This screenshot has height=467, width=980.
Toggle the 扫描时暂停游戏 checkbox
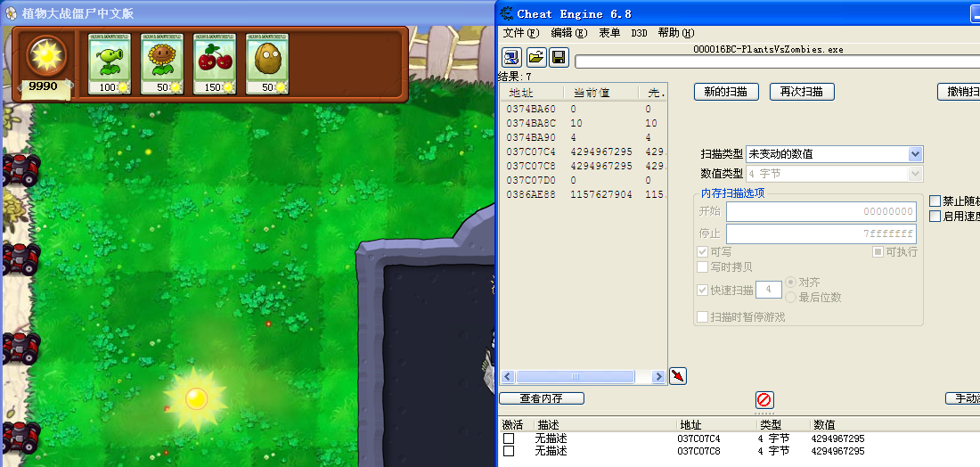(703, 317)
